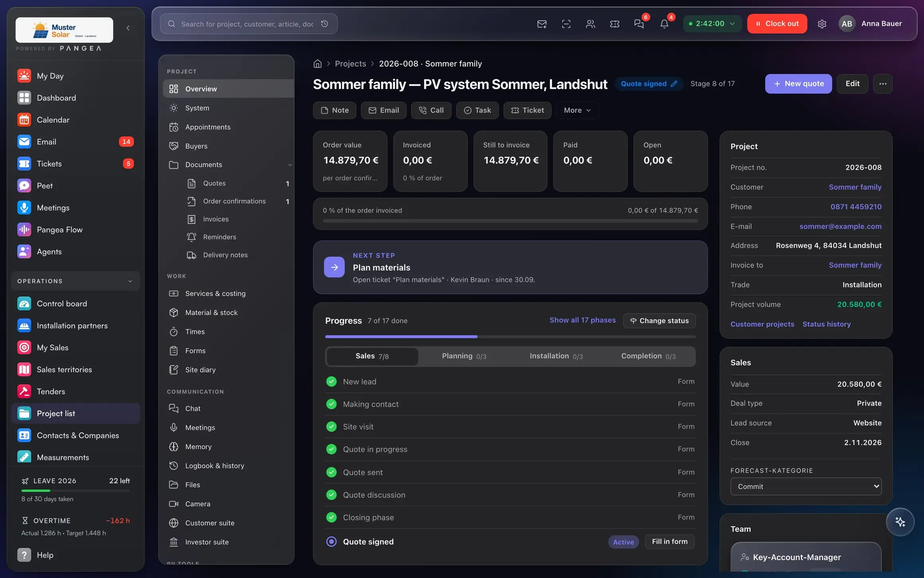
Task: Click the search history clock icon
Action: 325,24
